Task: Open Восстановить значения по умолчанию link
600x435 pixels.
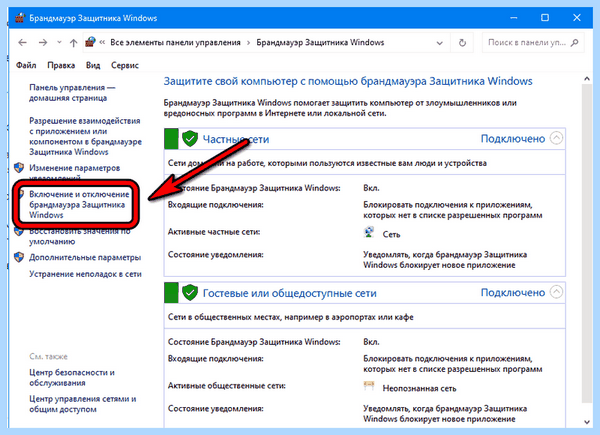Action: [x=80, y=236]
